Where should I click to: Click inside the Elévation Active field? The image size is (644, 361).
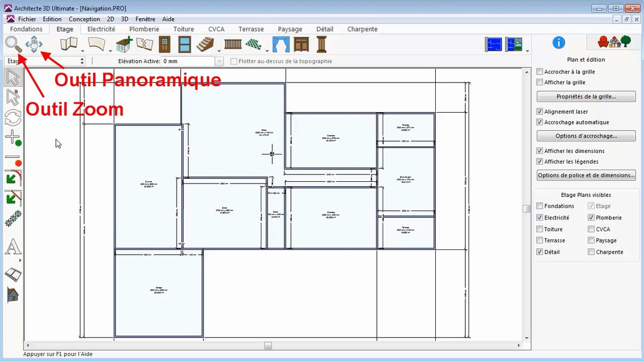[x=188, y=61]
